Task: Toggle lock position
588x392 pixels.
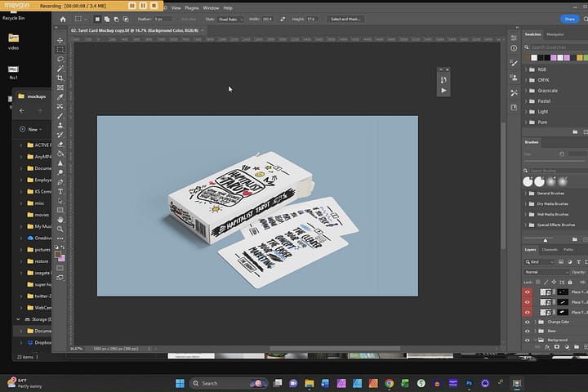Action: (x=554, y=282)
